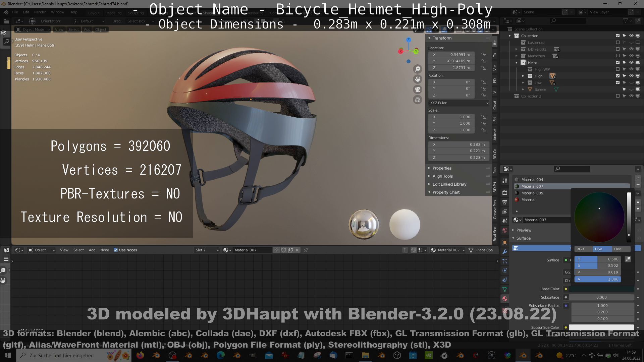Expand the Align Tools panel
644x362 pixels.
442,176
